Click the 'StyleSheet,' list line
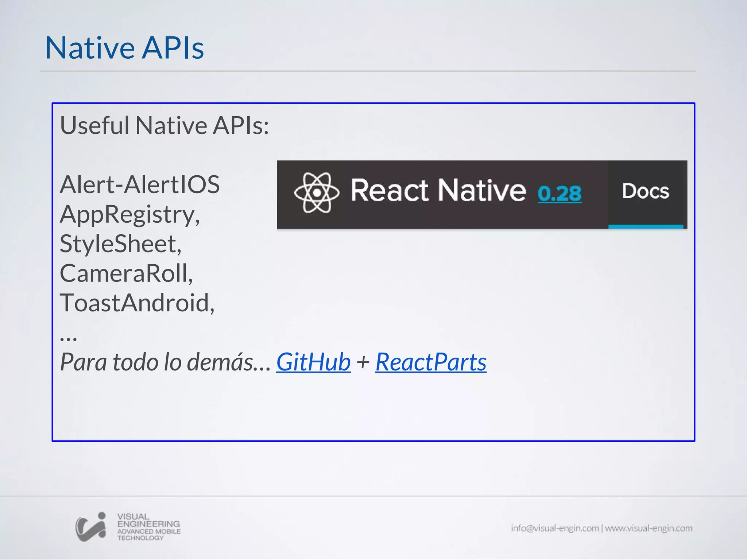 (121, 244)
